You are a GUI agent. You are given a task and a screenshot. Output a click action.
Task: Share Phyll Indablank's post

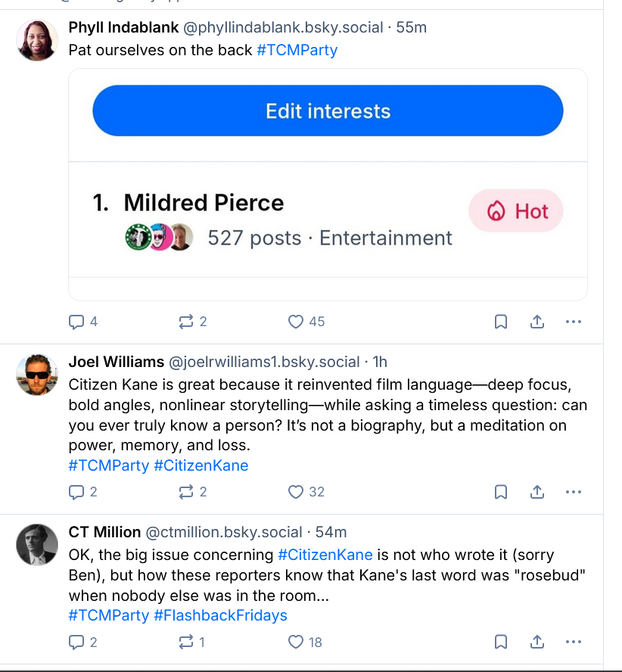coord(537,322)
